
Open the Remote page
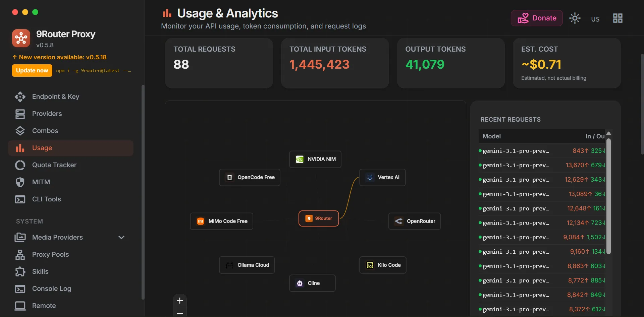(71, 306)
